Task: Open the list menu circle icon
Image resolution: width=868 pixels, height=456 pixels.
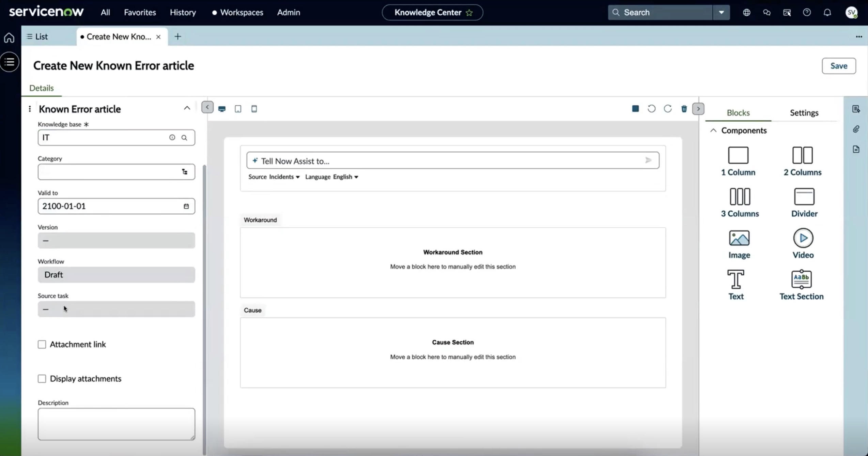Action: click(x=10, y=62)
